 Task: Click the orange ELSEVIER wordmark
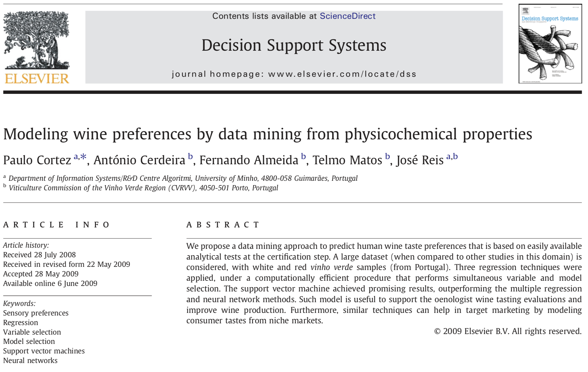(37, 79)
